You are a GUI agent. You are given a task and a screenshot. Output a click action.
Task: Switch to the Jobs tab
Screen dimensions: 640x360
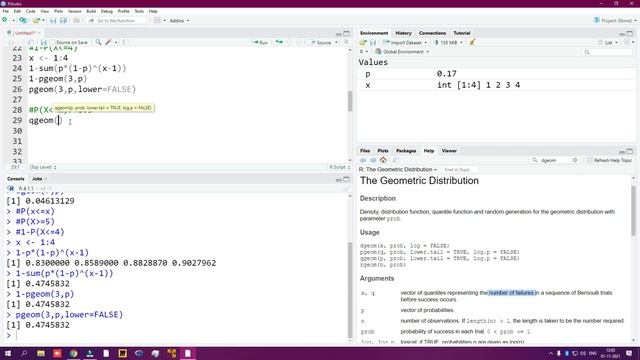pos(37,179)
